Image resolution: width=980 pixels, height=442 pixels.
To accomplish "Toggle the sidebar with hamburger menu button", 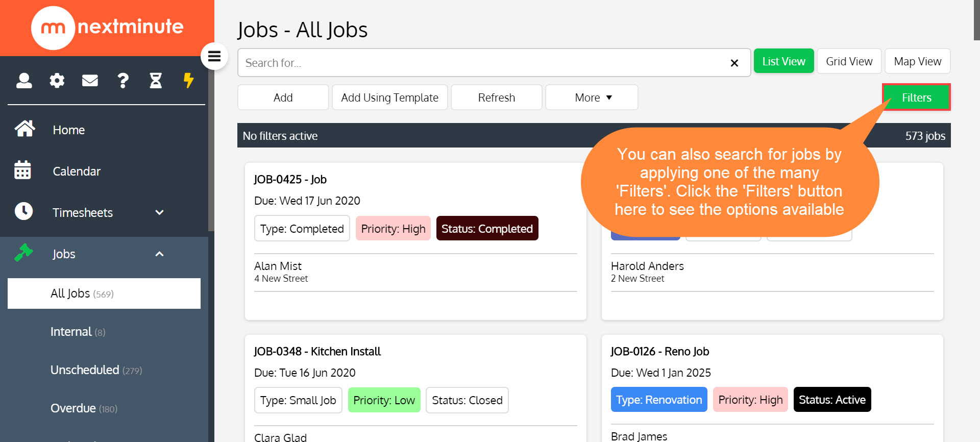I will (x=214, y=56).
